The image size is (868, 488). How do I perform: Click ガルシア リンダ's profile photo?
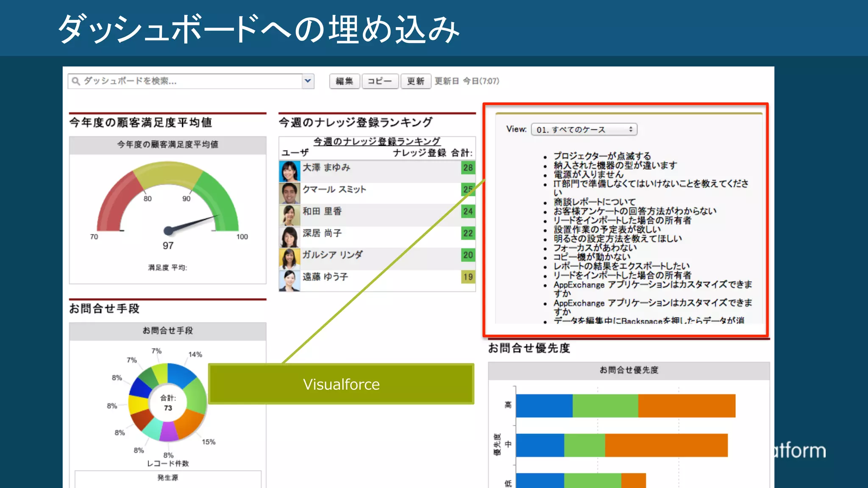[x=289, y=259]
